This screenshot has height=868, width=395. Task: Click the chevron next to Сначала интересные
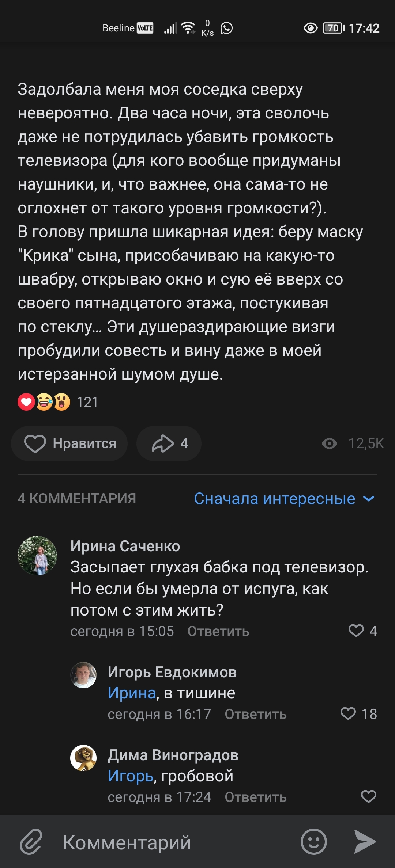(369, 499)
